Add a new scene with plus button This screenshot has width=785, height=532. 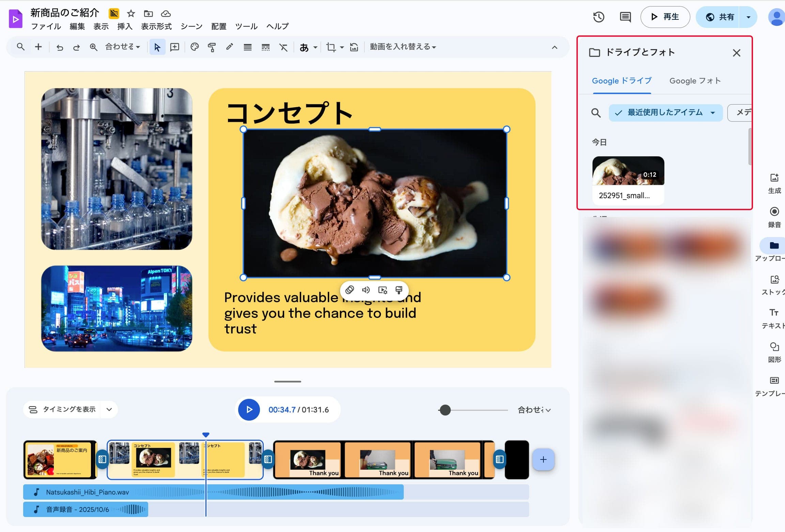pos(543,459)
